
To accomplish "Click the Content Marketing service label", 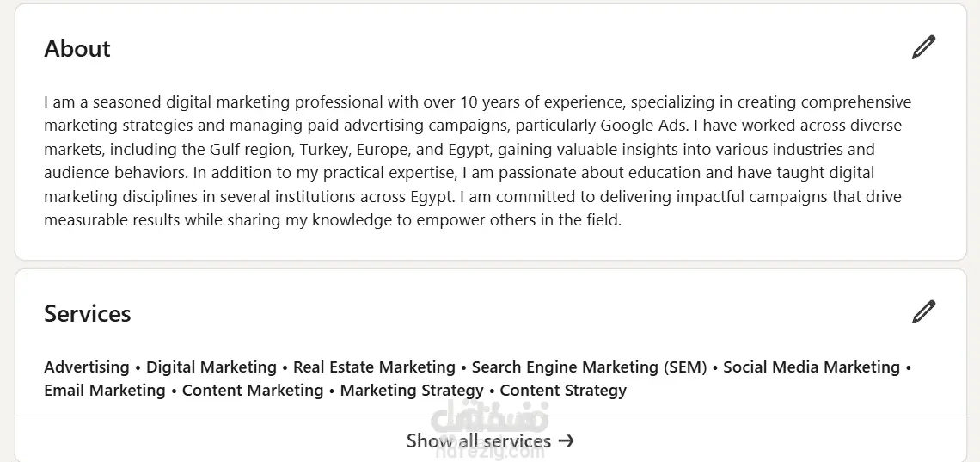I will [x=253, y=391].
